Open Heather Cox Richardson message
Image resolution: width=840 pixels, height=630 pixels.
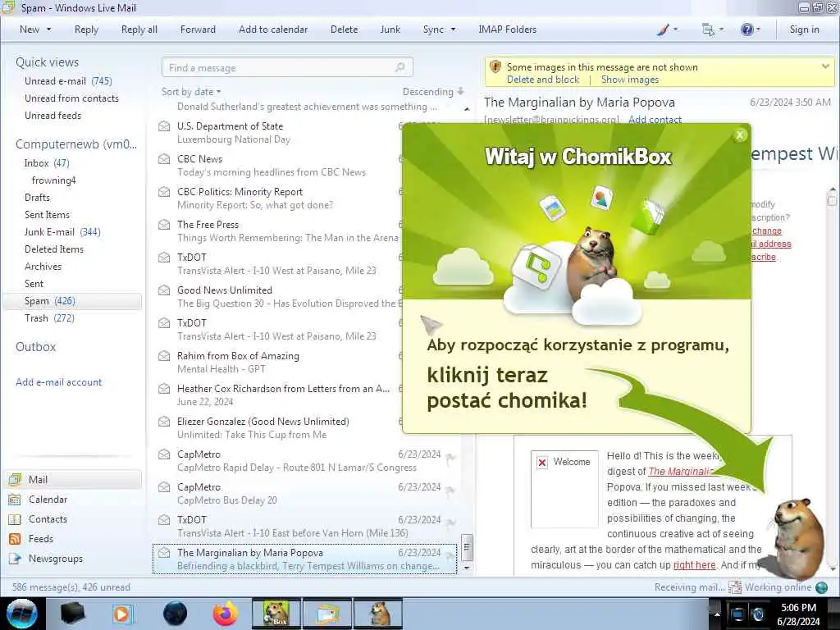(x=279, y=395)
